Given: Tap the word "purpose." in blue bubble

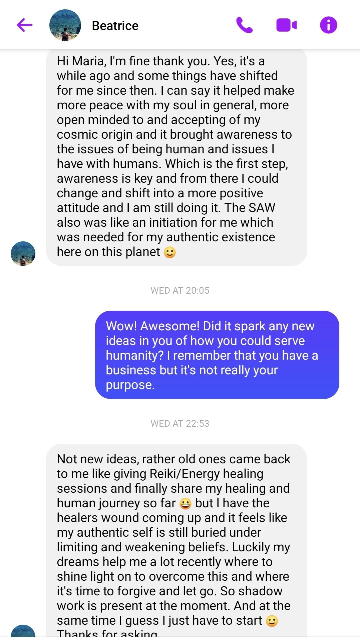Looking at the screenshot, I should 130,385.
